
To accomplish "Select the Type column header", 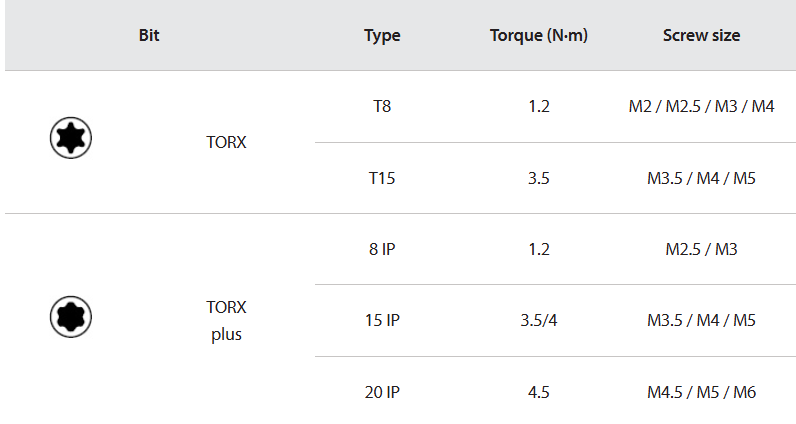I will [x=382, y=35].
